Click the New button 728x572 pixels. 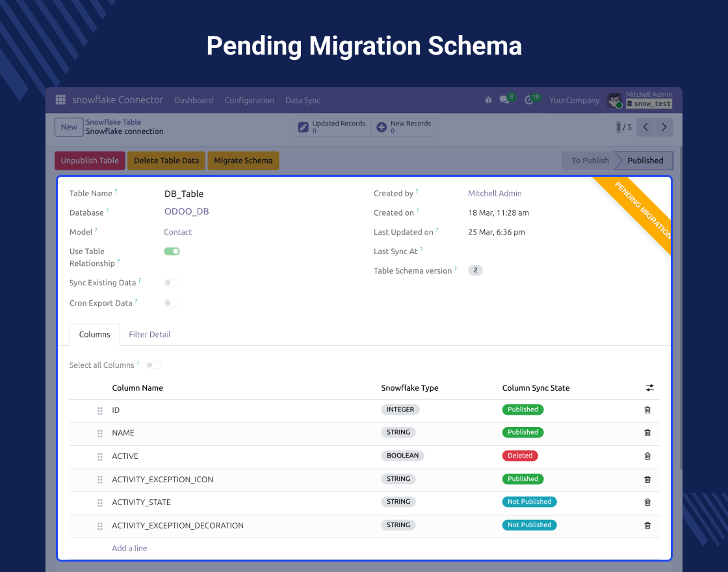[69, 127]
